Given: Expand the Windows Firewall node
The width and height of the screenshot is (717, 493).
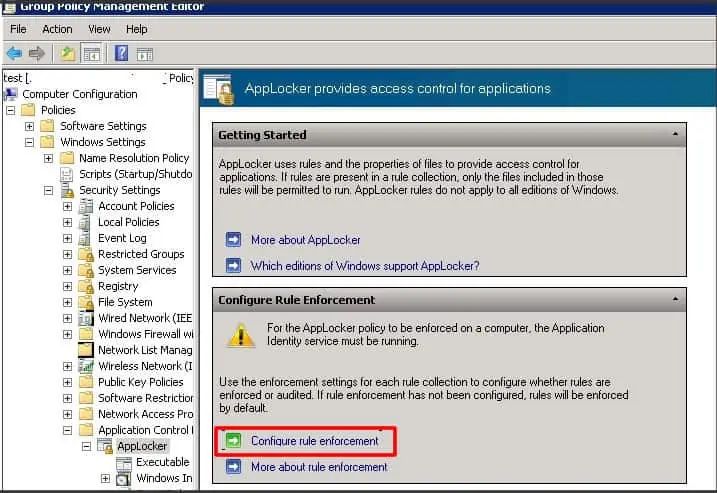Looking at the screenshot, I should click(x=67, y=334).
